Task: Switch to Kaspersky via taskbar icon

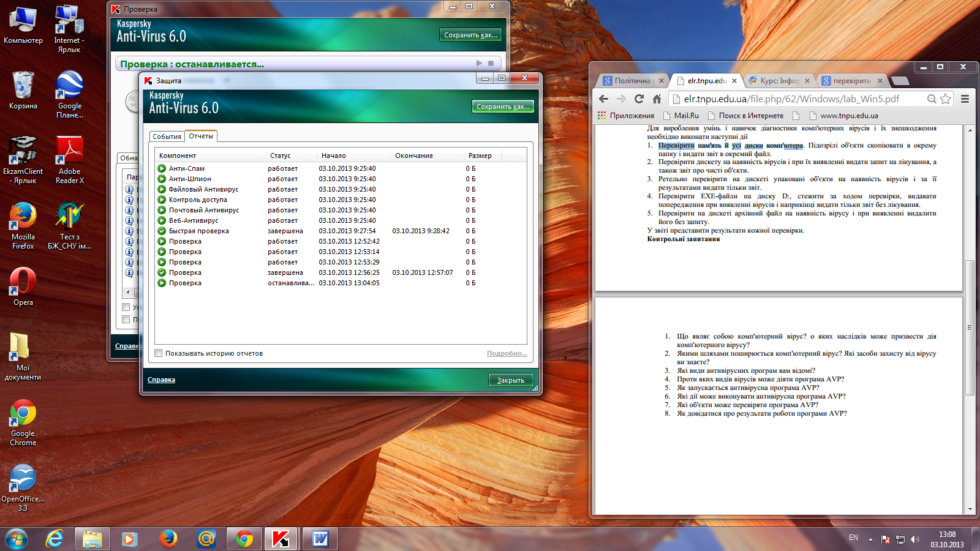Action: click(281, 539)
